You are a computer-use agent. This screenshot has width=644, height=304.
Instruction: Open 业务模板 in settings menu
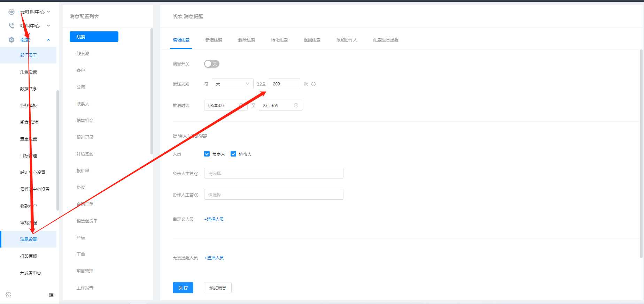(x=28, y=105)
